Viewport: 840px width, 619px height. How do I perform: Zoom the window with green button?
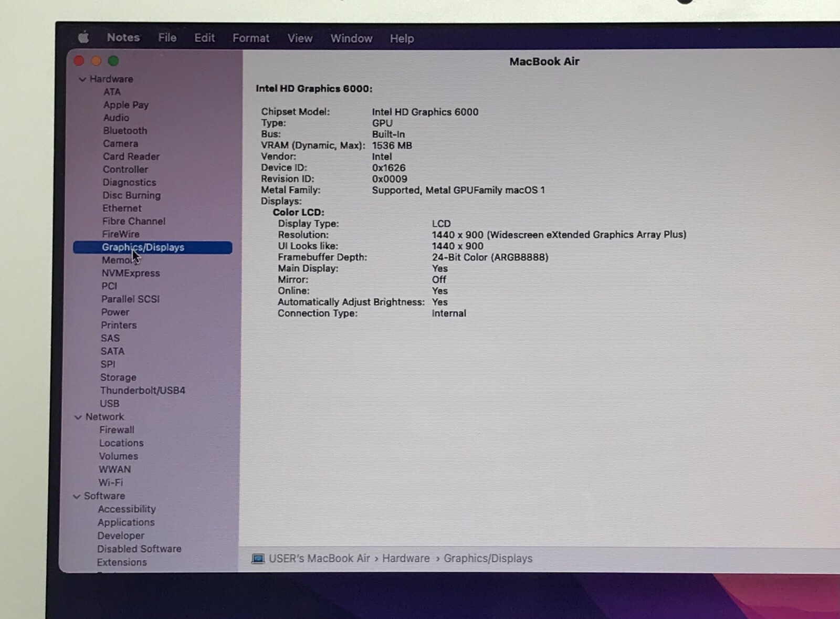pos(113,61)
